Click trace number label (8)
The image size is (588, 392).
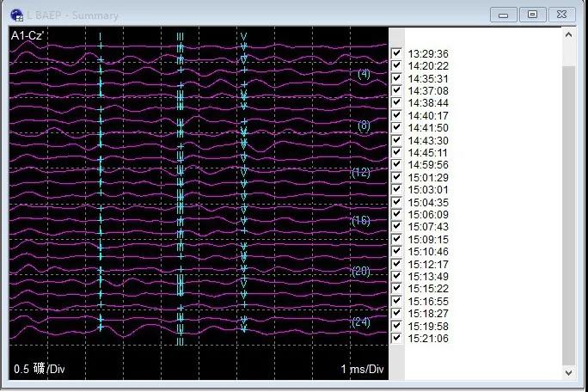coord(364,126)
